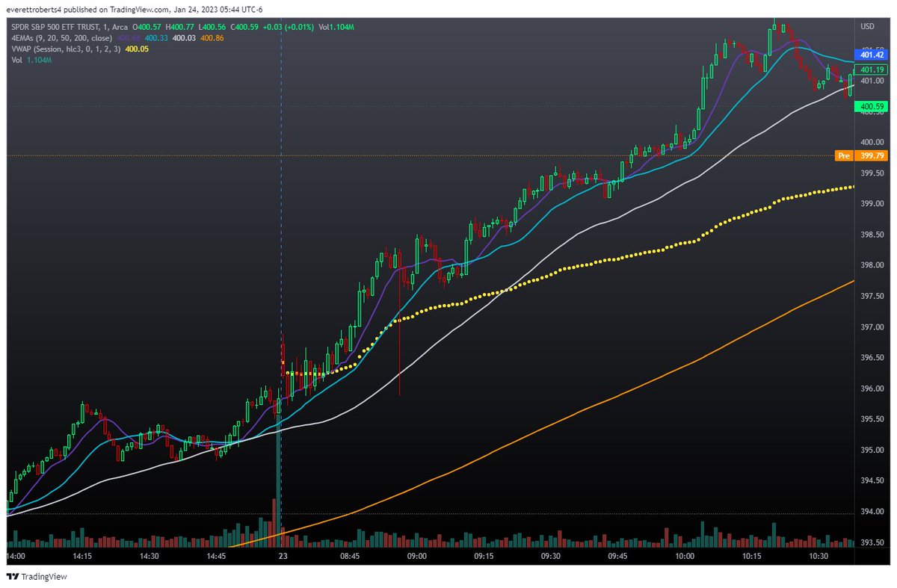The image size is (897, 588).
Task: Click the 14:45 time axis label
Action: [x=216, y=557]
